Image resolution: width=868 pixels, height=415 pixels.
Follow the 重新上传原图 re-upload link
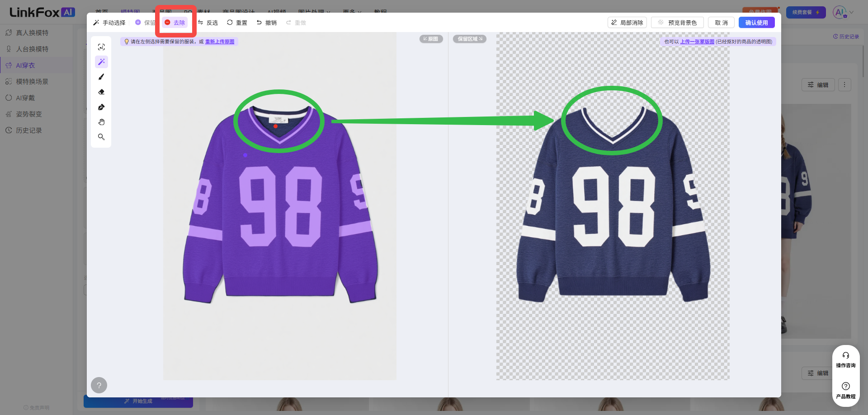point(220,42)
